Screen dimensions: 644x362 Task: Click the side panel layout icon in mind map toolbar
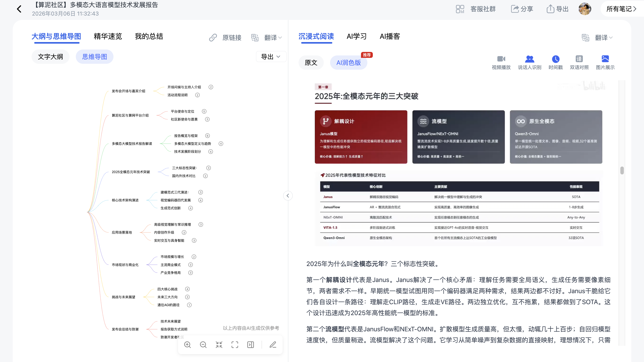pos(251,345)
